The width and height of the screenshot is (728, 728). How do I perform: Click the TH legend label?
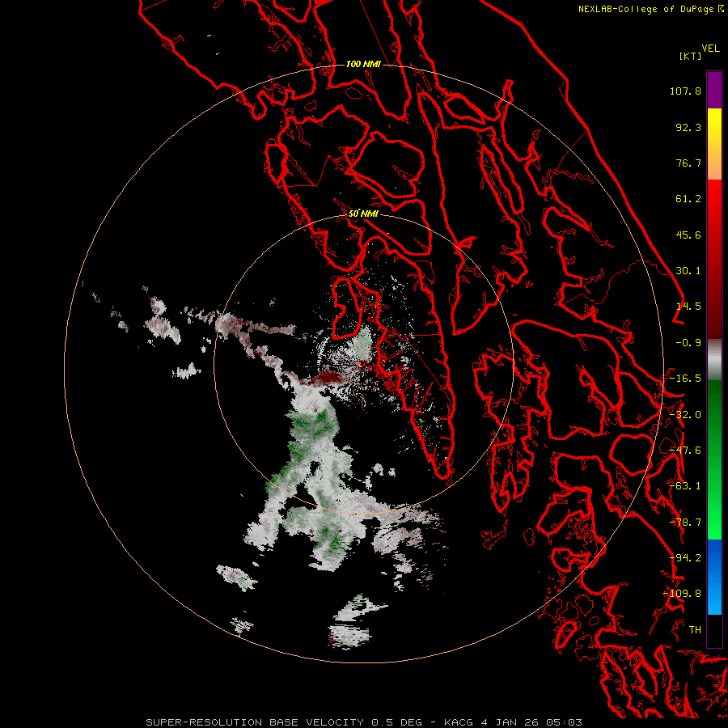(x=695, y=630)
